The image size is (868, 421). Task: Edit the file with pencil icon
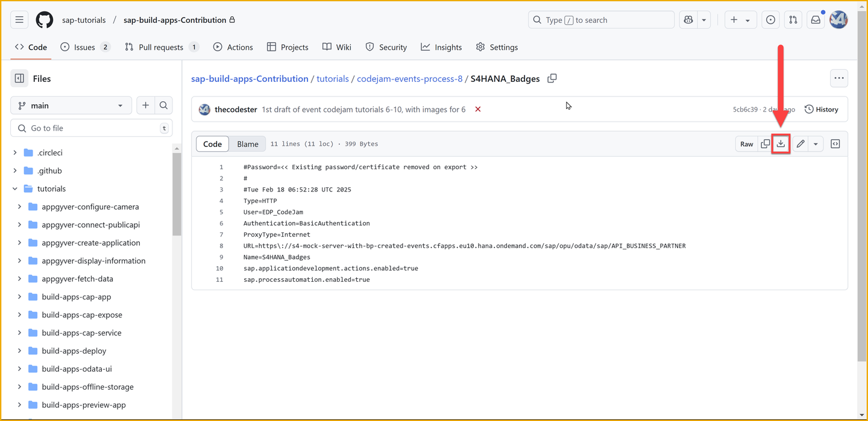[x=800, y=144]
